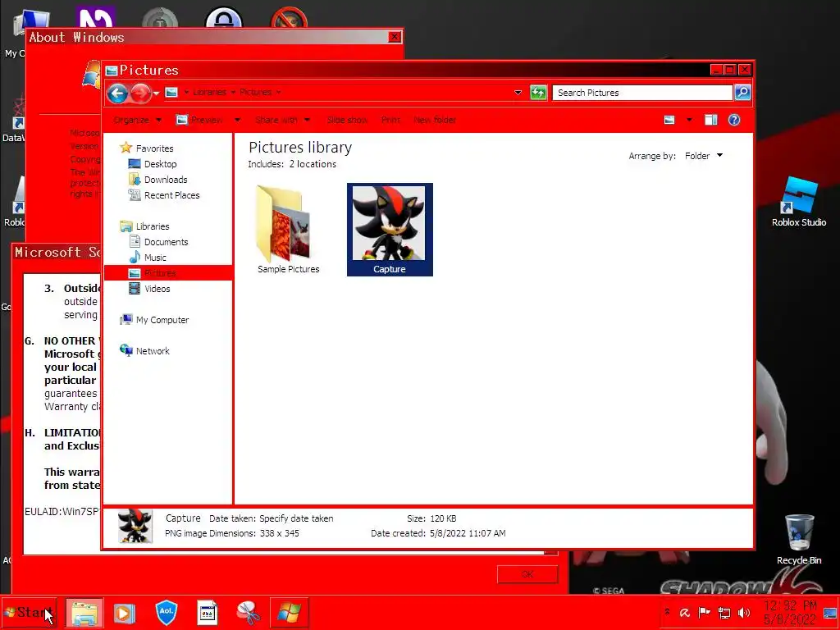This screenshot has height=630, width=840.
Task: Click Preview in the toolbar
Action: [200, 120]
